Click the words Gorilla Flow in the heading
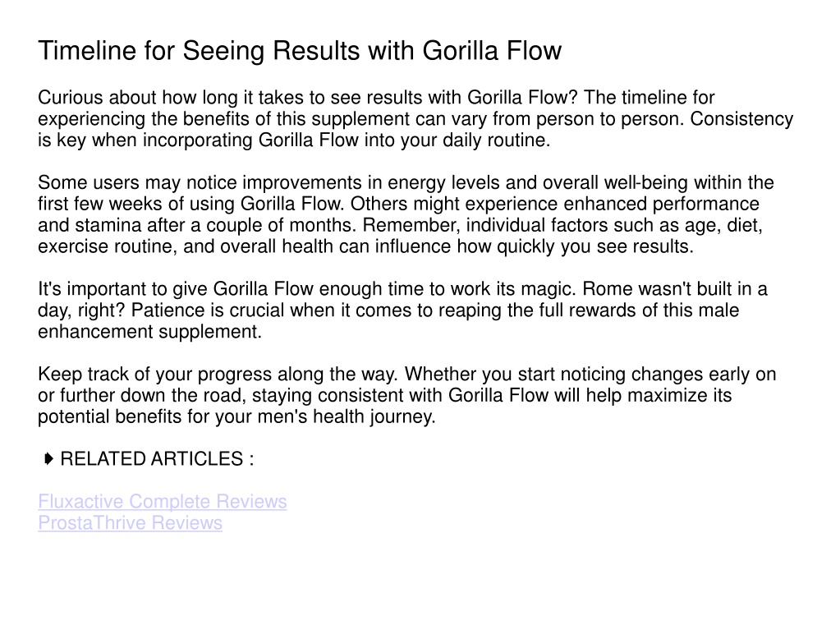The image size is (840, 630). click(492, 51)
